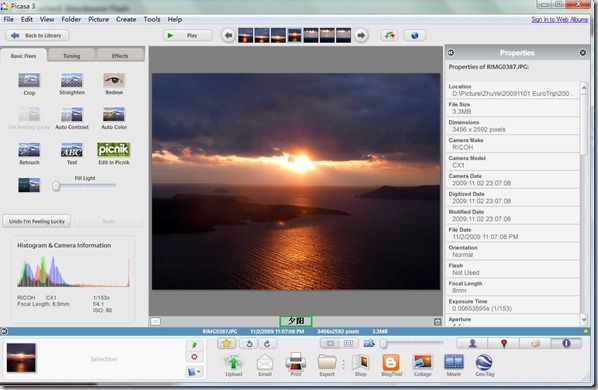Create a Collage via its icon
598x390 pixels.
point(423,362)
